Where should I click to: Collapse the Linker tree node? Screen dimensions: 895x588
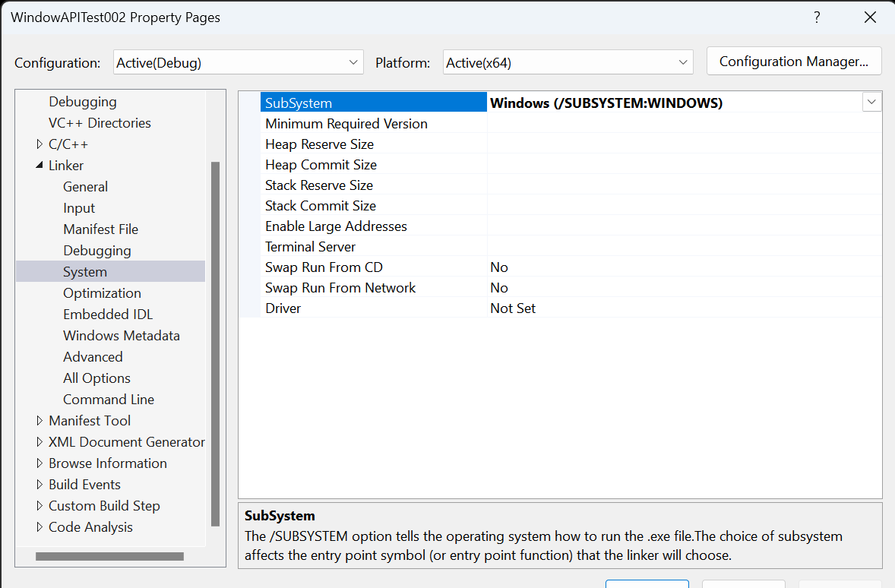click(x=40, y=165)
